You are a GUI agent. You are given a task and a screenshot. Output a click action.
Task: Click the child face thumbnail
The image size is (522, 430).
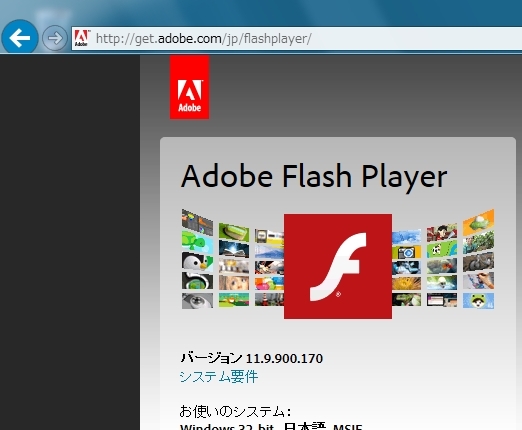coord(234,283)
